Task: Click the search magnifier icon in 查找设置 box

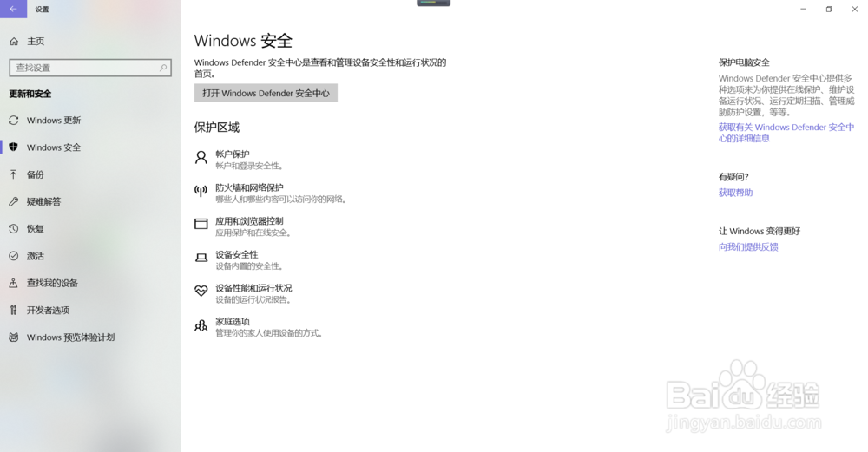Action: coord(163,68)
